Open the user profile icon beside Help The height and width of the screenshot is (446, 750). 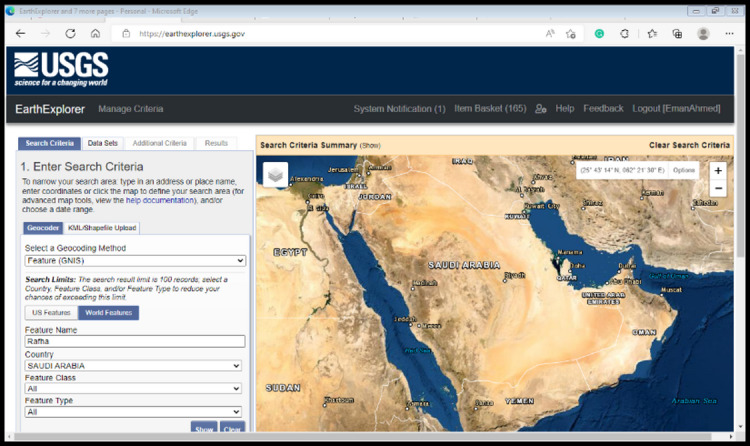coord(540,109)
